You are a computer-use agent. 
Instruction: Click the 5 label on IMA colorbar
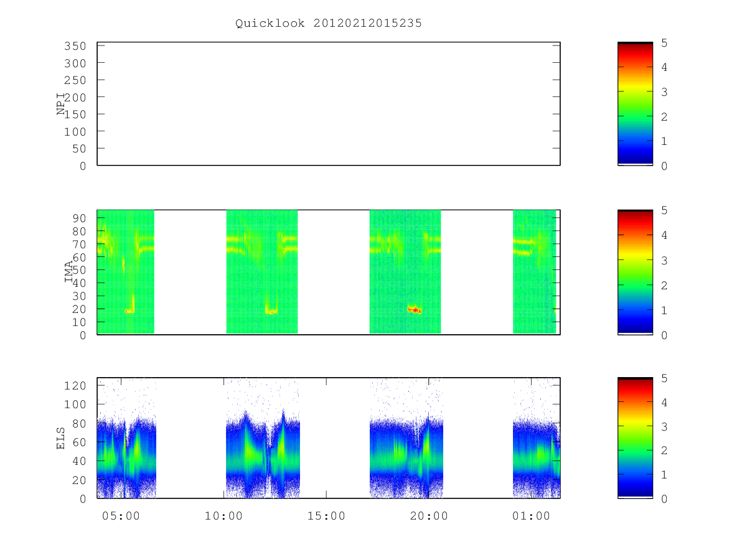tap(664, 210)
